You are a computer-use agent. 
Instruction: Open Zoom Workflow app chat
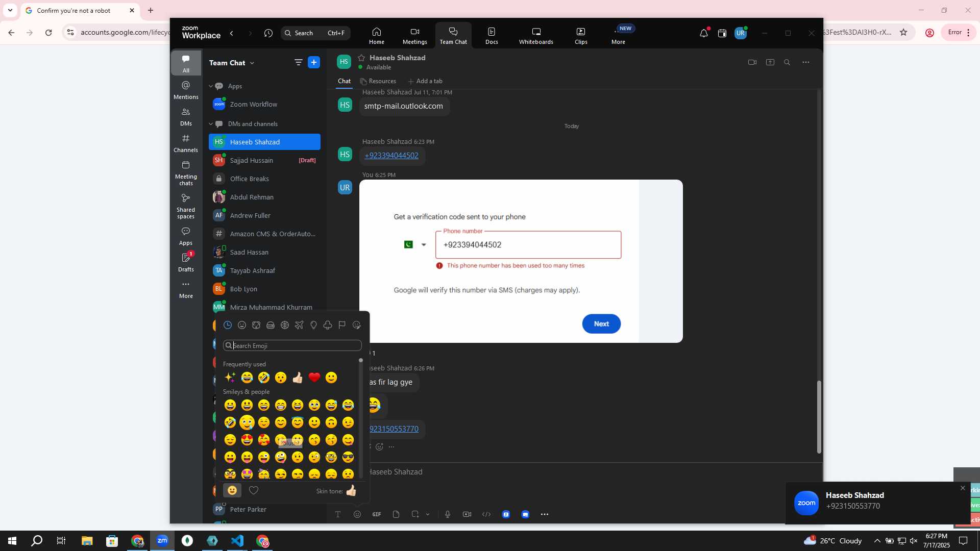(264, 104)
